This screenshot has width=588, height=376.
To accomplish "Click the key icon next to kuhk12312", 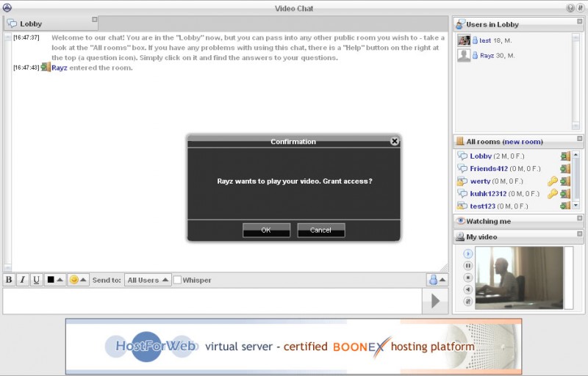I will (x=553, y=194).
